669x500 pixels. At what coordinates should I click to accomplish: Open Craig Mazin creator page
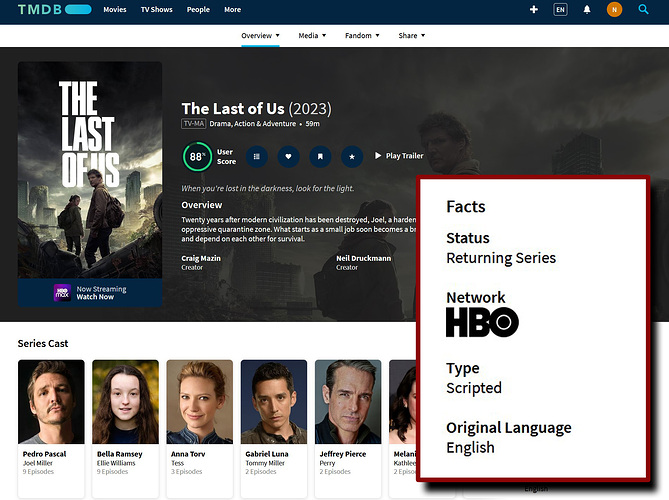click(201, 258)
